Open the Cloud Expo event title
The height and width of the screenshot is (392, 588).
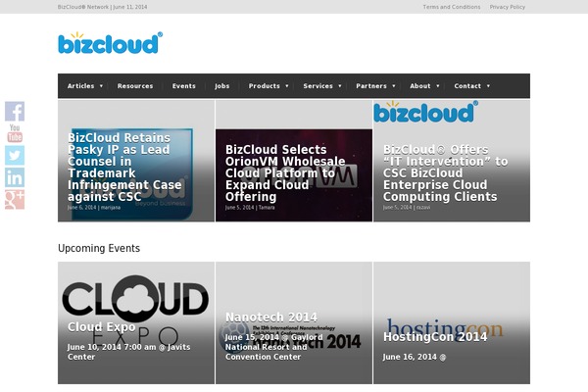101,326
